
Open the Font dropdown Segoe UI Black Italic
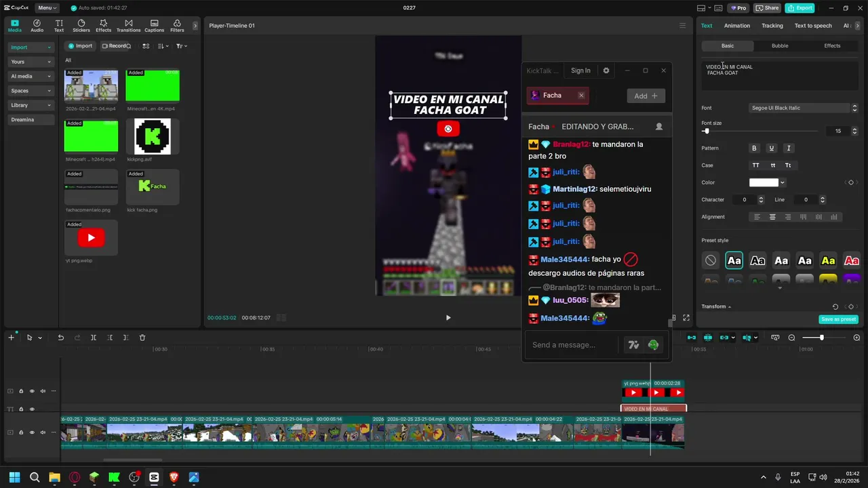point(804,108)
